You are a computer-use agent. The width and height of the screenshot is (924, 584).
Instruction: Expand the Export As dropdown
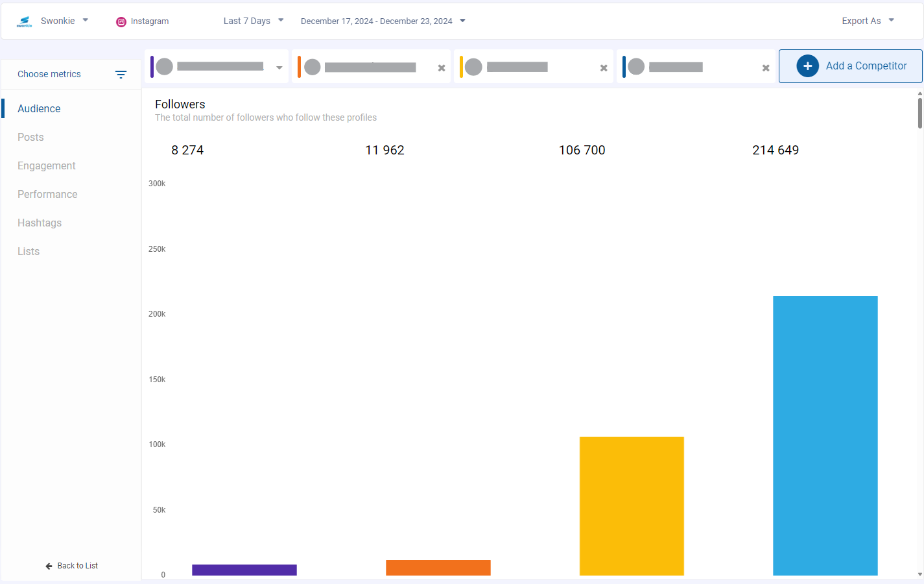coord(868,21)
